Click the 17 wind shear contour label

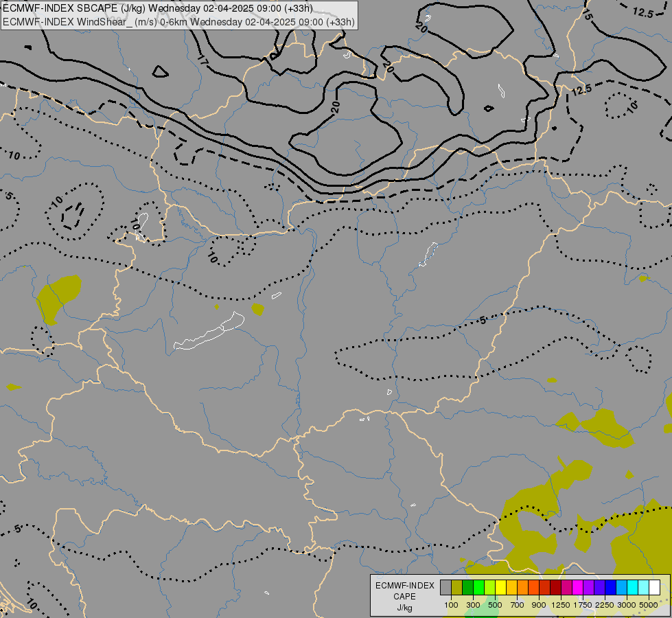point(203,61)
